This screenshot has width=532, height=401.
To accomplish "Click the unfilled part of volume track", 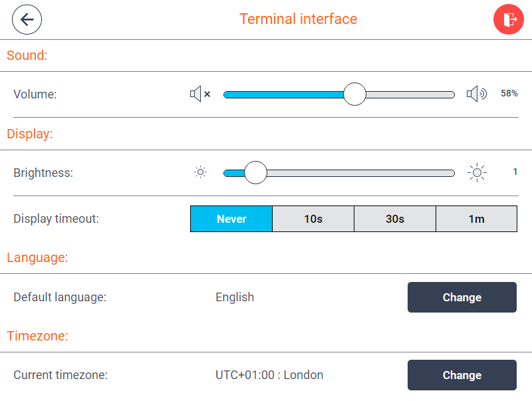I will [410, 94].
